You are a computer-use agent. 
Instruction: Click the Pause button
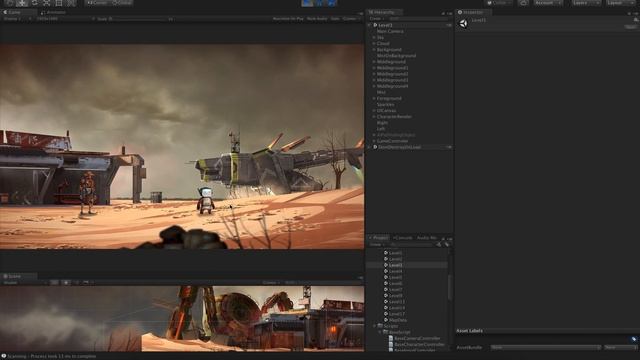click(x=319, y=3)
